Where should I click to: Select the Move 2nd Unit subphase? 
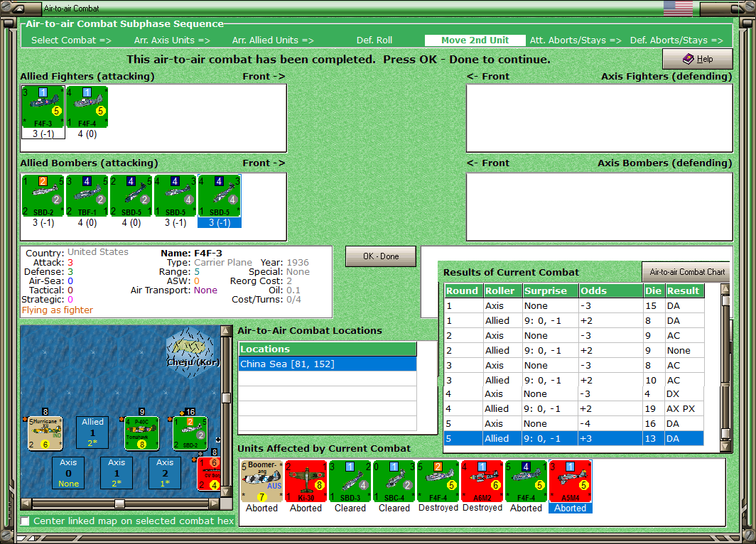(475, 40)
